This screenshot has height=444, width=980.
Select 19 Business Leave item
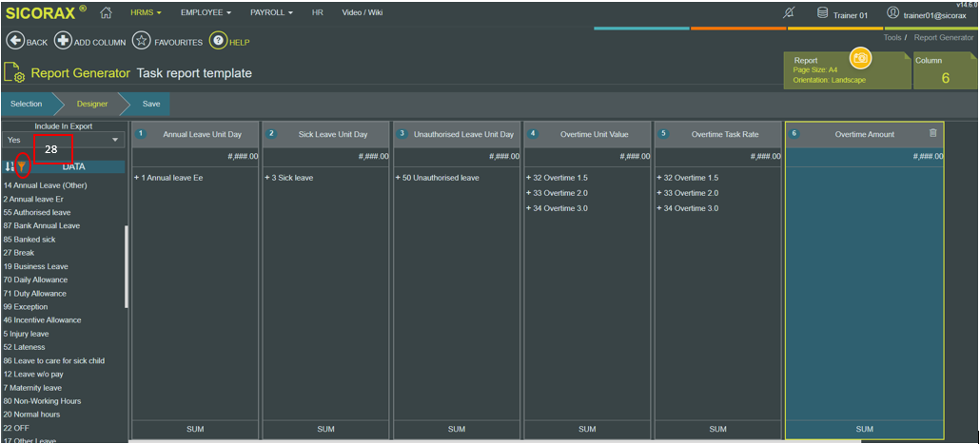pos(35,266)
